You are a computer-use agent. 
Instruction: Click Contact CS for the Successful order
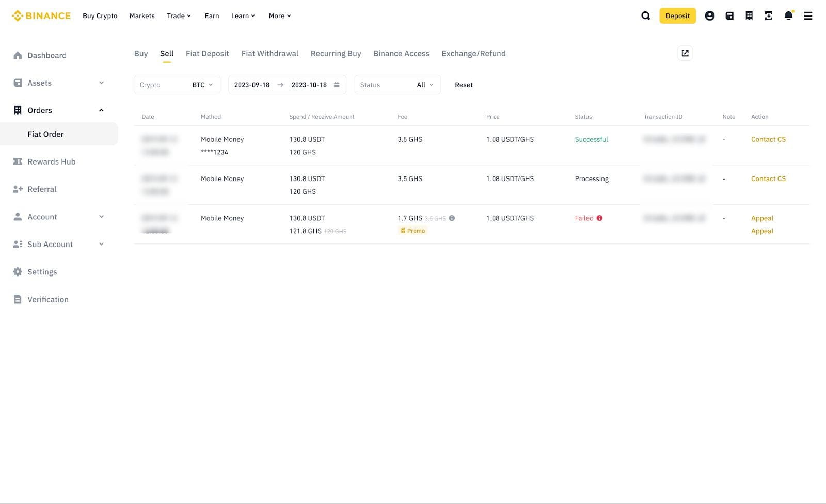[768, 139]
